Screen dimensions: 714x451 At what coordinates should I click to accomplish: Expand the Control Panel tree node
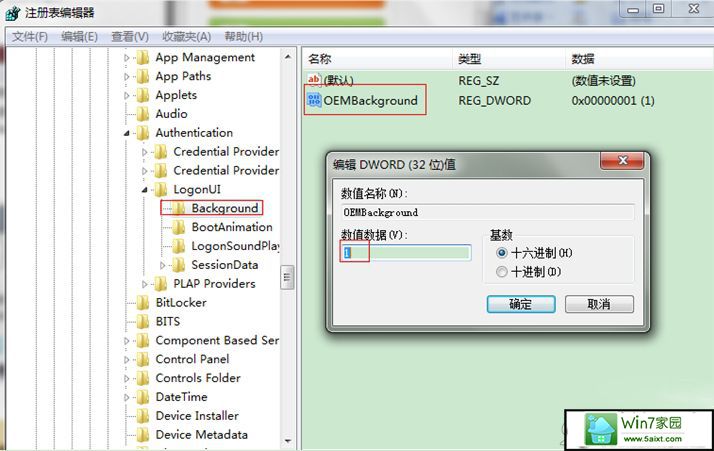pyautogui.click(x=127, y=360)
